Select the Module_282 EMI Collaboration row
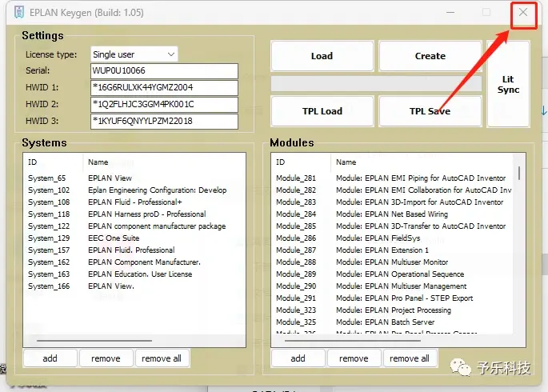The height and width of the screenshot is (392, 548). tap(392, 190)
